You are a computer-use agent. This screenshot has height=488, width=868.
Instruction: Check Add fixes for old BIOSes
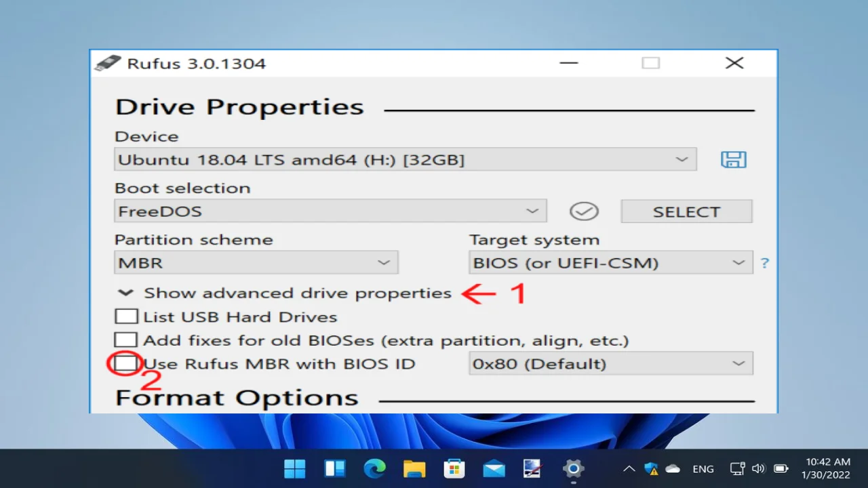click(x=126, y=340)
